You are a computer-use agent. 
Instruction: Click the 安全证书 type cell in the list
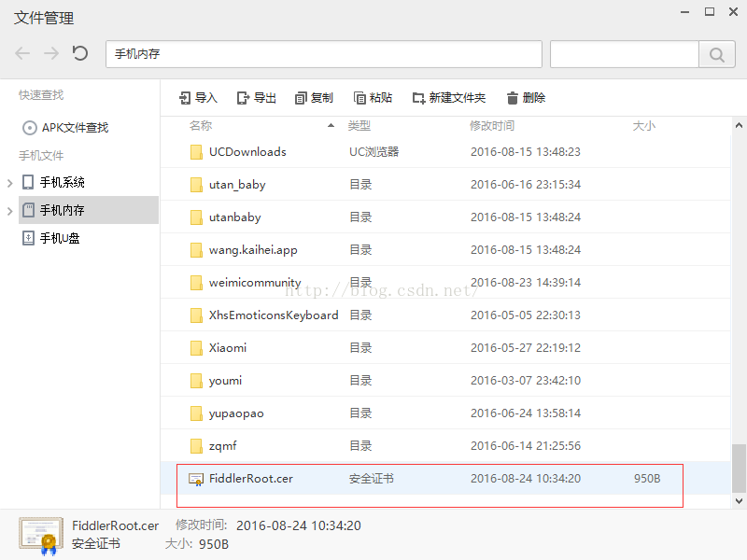372,479
